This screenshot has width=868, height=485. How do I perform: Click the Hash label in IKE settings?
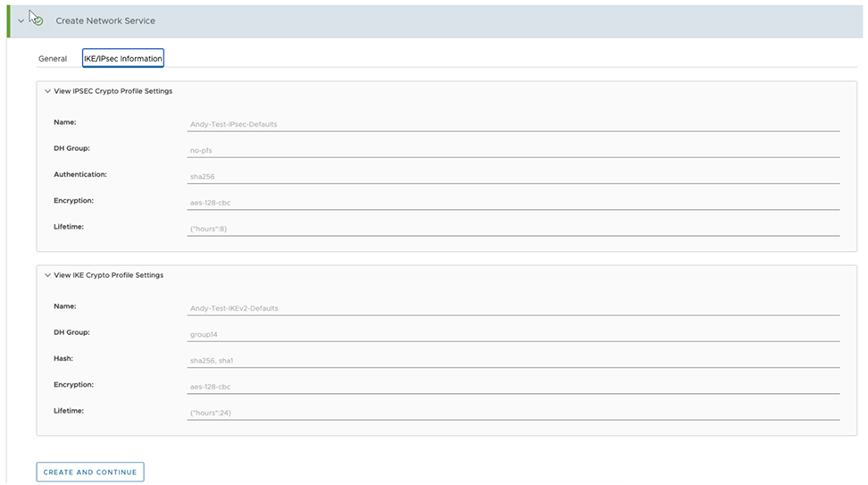pyautogui.click(x=63, y=358)
